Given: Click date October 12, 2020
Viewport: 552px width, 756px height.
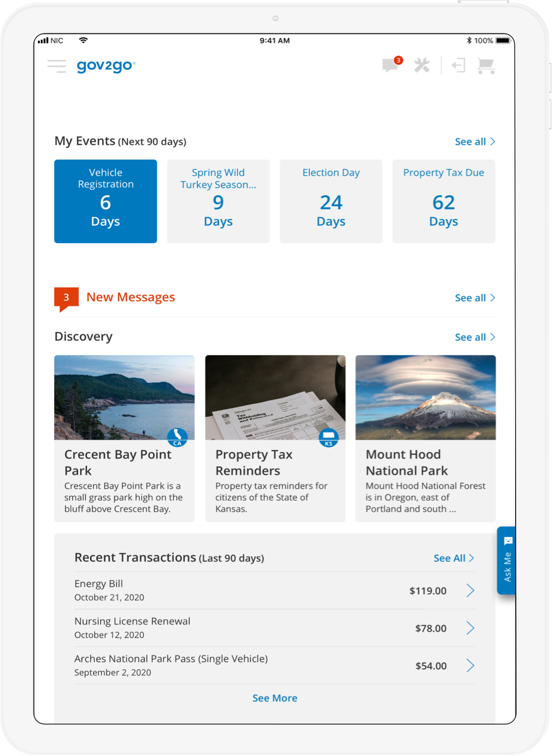Looking at the screenshot, I should [x=109, y=635].
